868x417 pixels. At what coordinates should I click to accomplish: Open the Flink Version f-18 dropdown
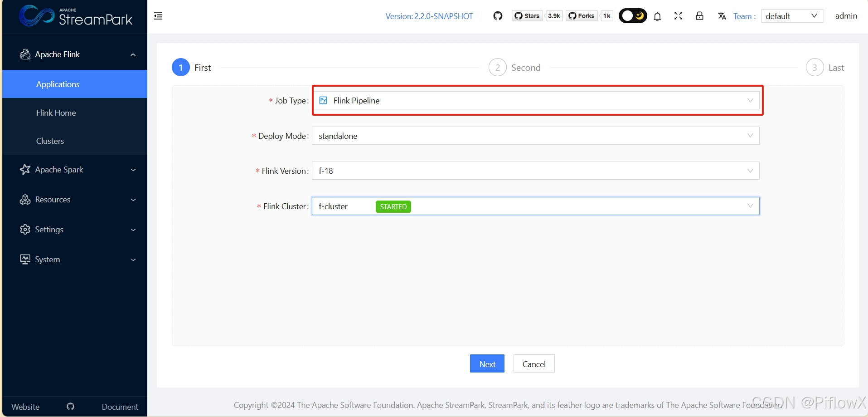[536, 171]
